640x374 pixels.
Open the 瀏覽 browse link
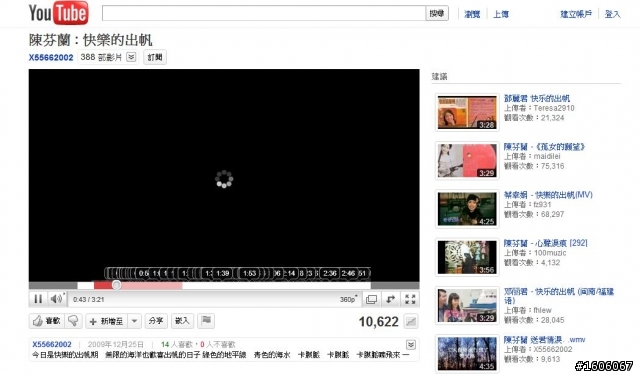click(x=472, y=14)
